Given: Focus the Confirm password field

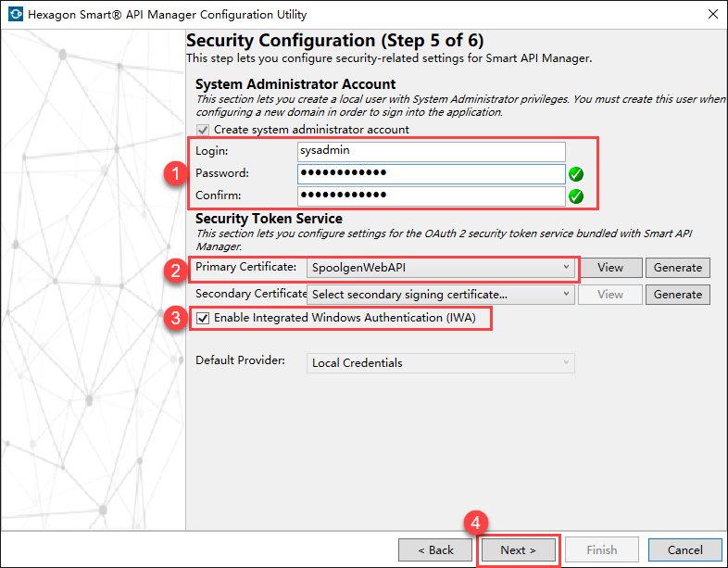Looking at the screenshot, I should [x=431, y=196].
